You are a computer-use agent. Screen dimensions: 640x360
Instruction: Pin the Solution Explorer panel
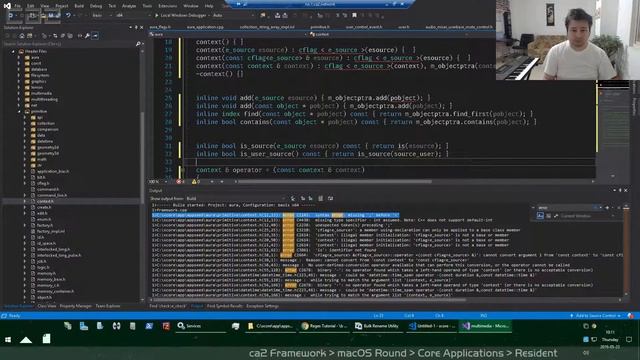[x=136, y=27]
